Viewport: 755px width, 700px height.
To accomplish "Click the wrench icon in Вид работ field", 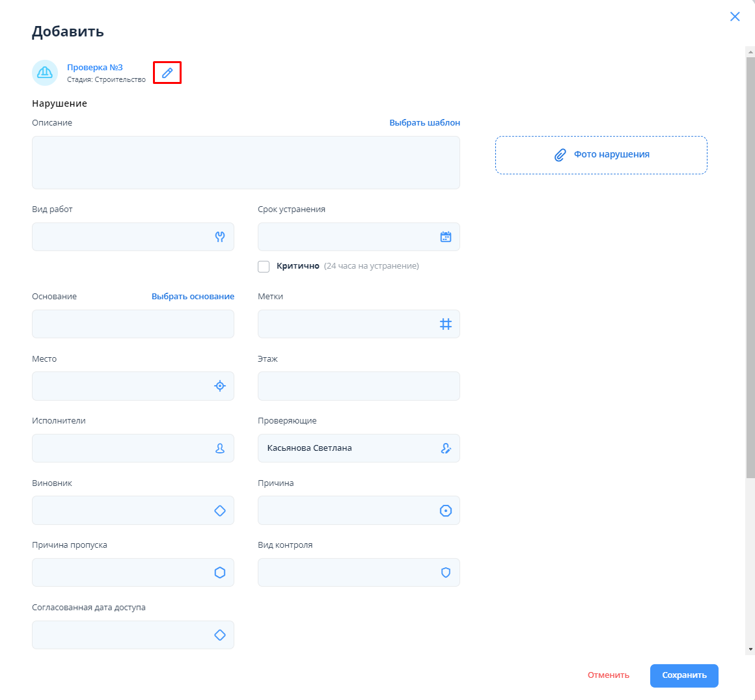I will (220, 237).
